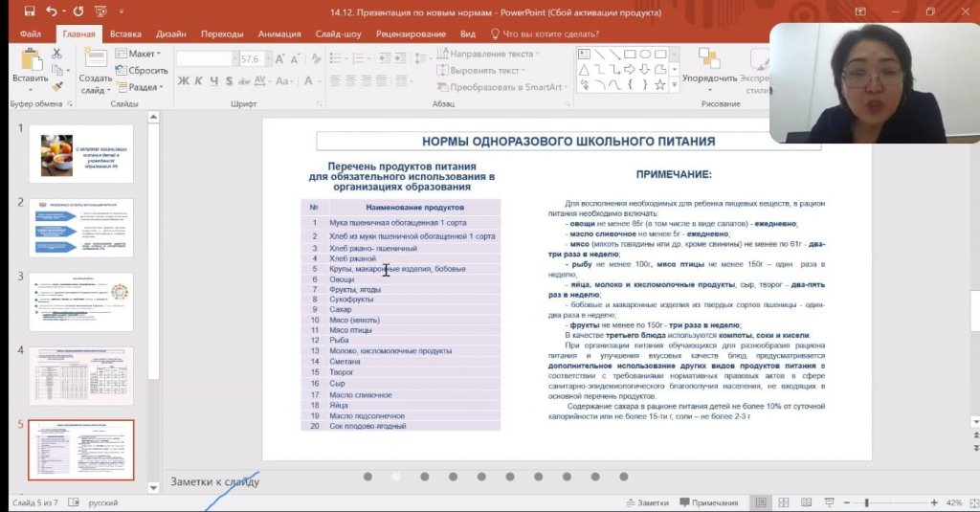Screen dimensions: 980x512
Task: Click the zoom slider handle
Action: [867, 502]
